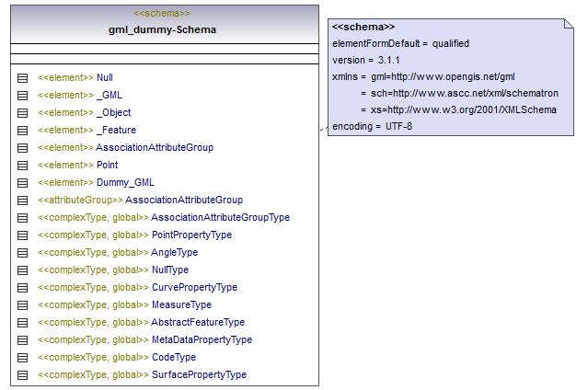Image resolution: width=588 pixels, height=390 pixels.
Task: Click the schema properties note box
Action: click(451, 78)
